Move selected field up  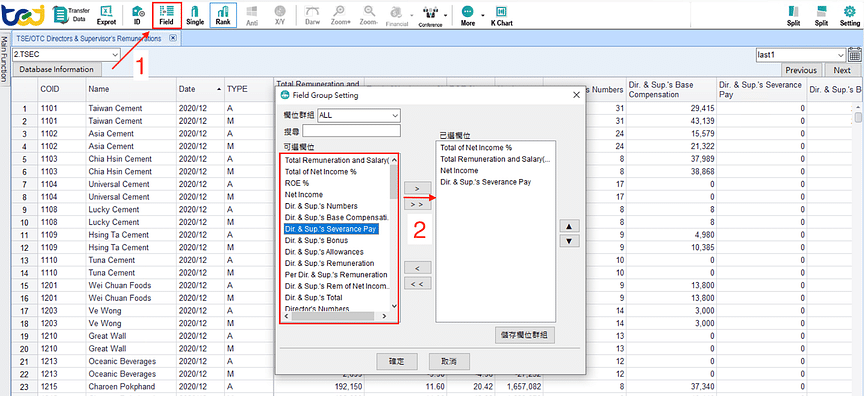(x=570, y=226)
